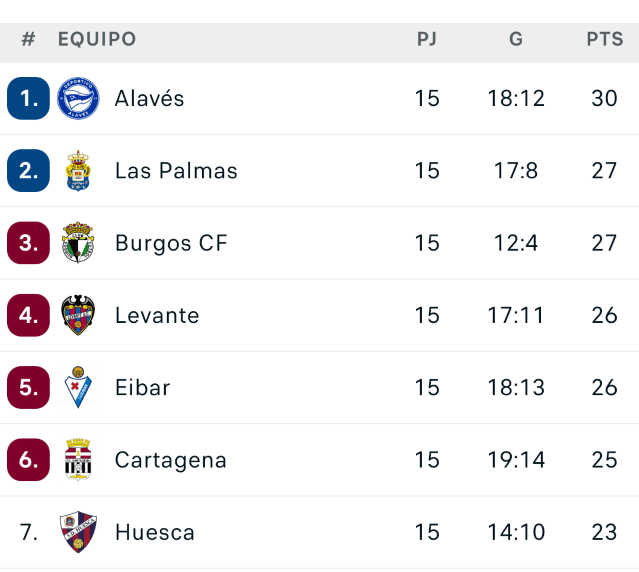Click the Huesca club crest

[x=78, y=532]
